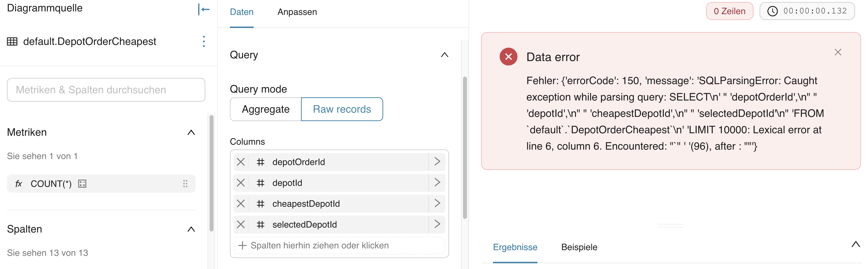Open the DepotOrderCheapest dataset options menu
868x269 pixels.
coord(204,41)
